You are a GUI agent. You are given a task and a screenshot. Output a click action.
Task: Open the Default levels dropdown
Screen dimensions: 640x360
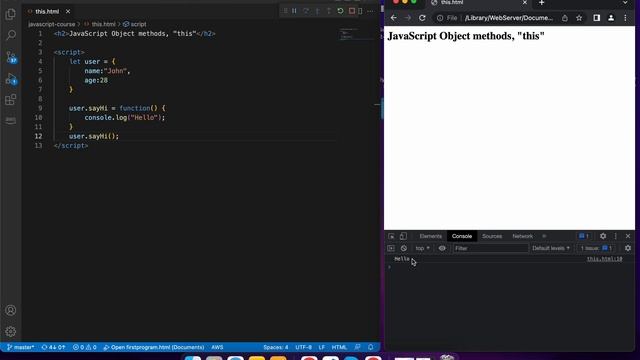tap(551, 248)
